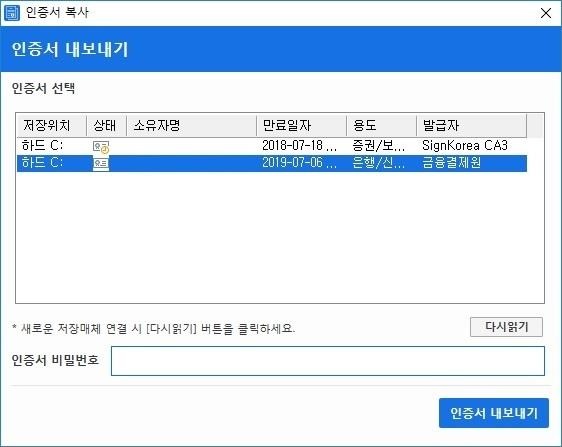Sort by the 만료일자 column header

click(301, 125)
